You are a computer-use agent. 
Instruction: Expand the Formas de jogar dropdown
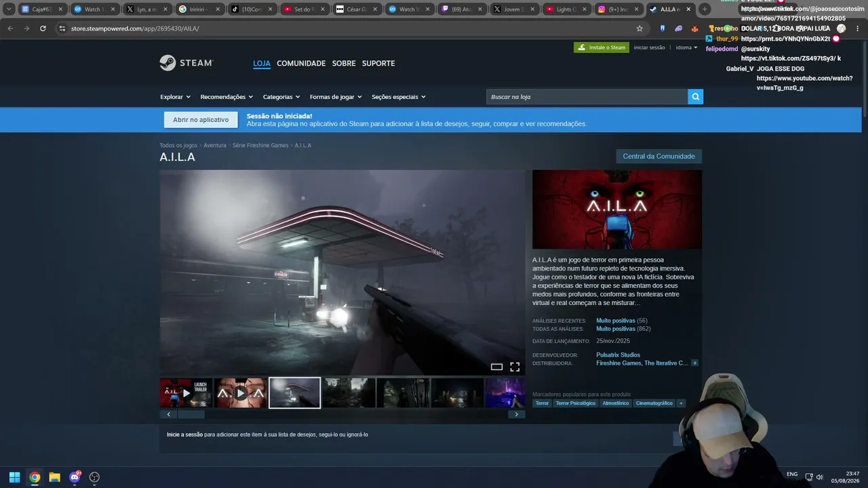336,97
